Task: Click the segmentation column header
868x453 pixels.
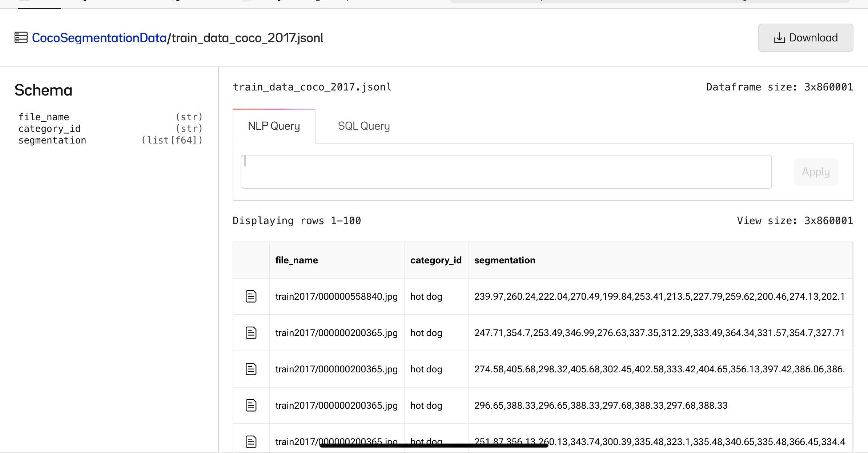Action: coord(505,260)
